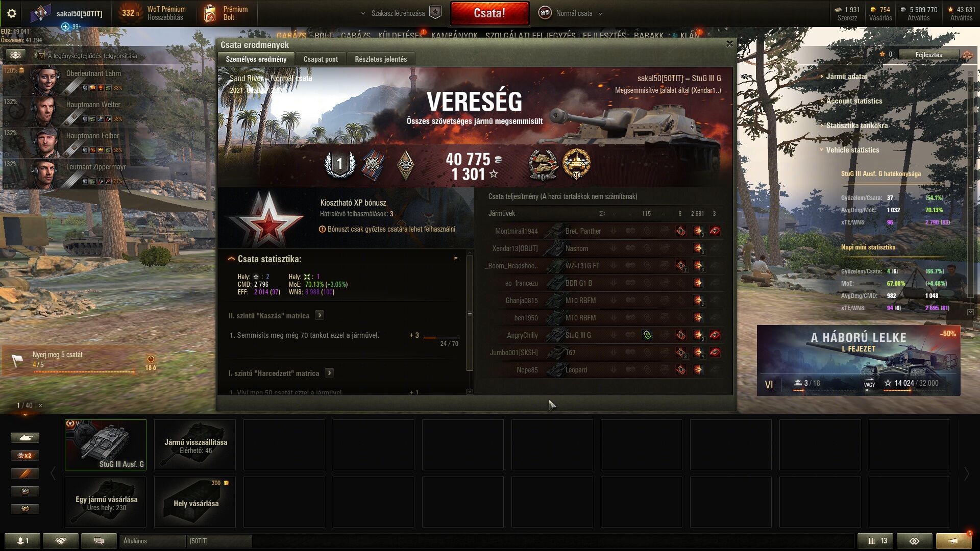Screen dimensions: 980x551
Task: Open the contacts handshake icon in bottom bar
Action: point(61,541)
